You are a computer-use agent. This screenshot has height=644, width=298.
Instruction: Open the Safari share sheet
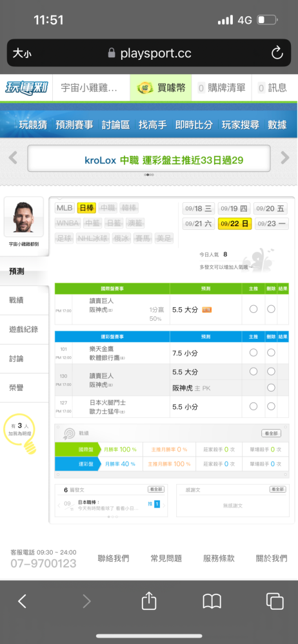[149, 601]
